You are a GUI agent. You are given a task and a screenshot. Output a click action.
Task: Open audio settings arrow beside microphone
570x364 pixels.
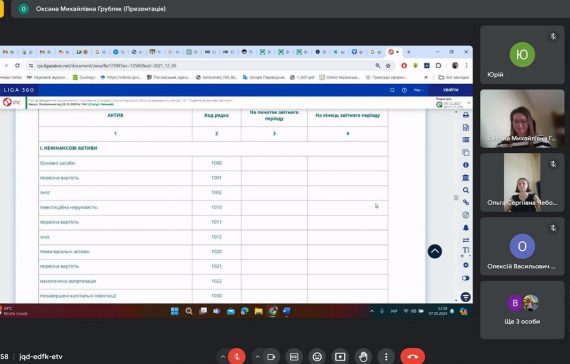pyautogui.click(x=222, y=357)
